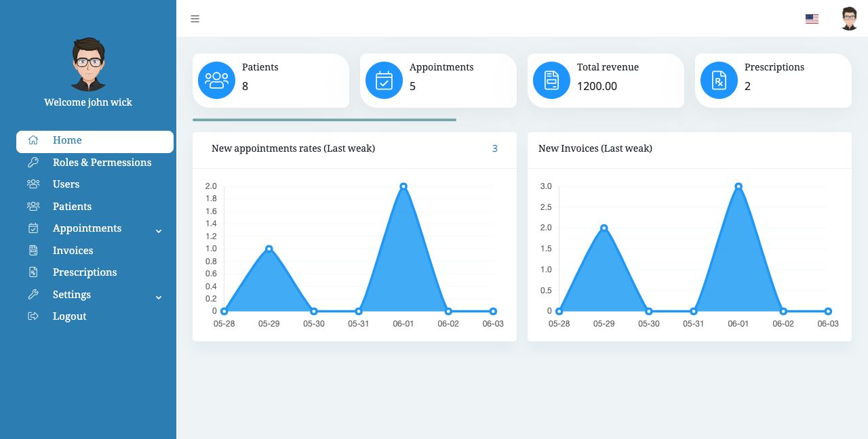
Task: Select the Invoices icon in the sidebar
Action: point(33,251)
